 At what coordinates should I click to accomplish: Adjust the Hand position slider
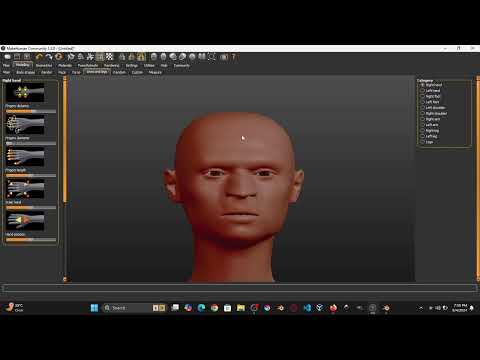[x=31, y=239]
